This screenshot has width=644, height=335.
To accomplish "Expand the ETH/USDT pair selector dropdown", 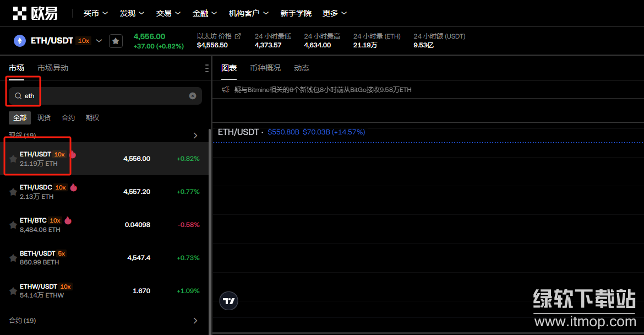I will (99, 41).
